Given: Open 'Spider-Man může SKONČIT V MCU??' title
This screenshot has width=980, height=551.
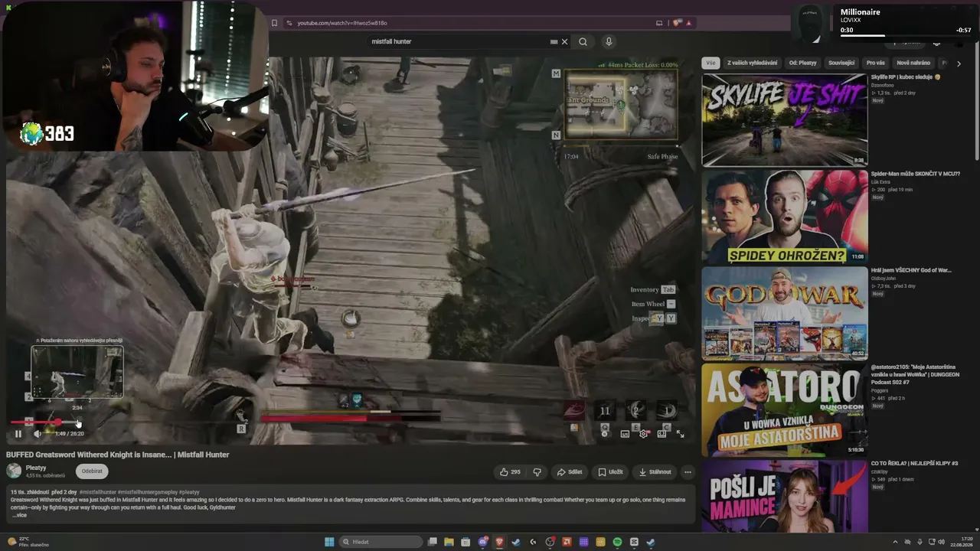Looking at the screenshot, I should pyautogui.click(x=915, y=174).
